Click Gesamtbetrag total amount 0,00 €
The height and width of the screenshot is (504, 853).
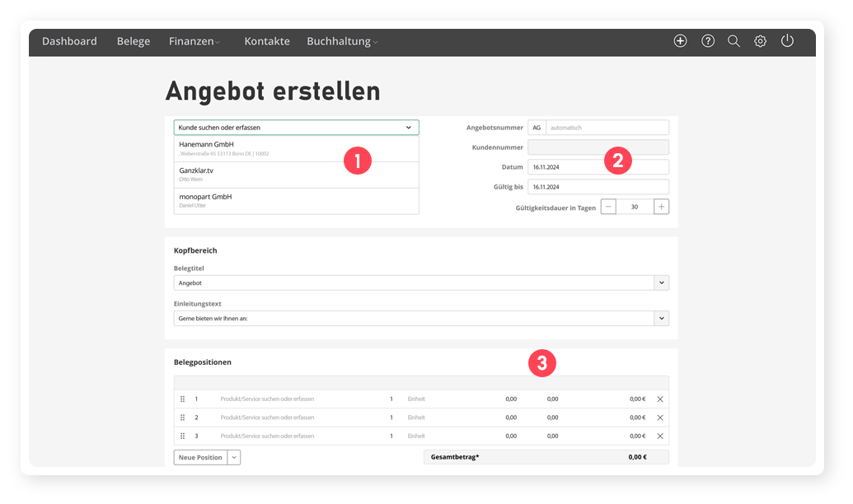pos(638,457)
